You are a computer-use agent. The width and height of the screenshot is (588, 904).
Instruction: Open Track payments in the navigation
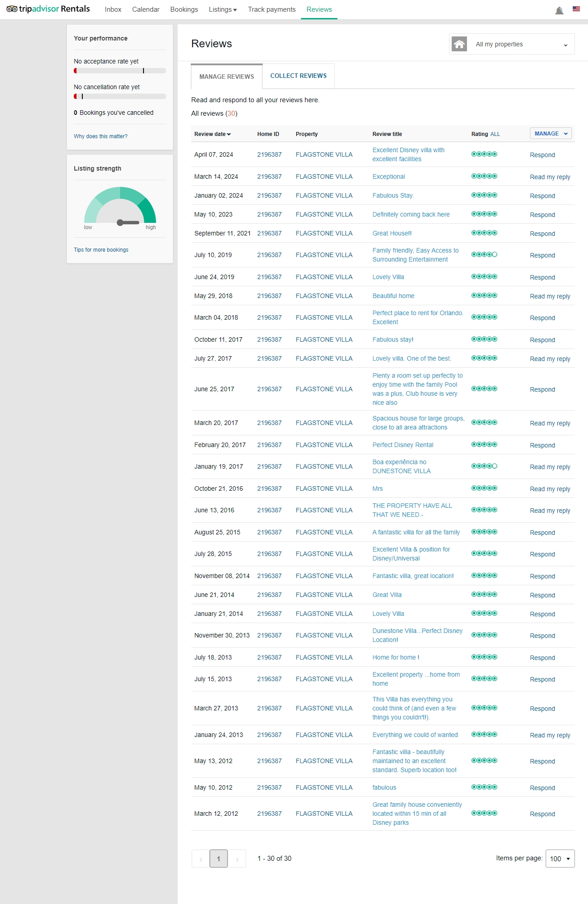tap(272, 9)
